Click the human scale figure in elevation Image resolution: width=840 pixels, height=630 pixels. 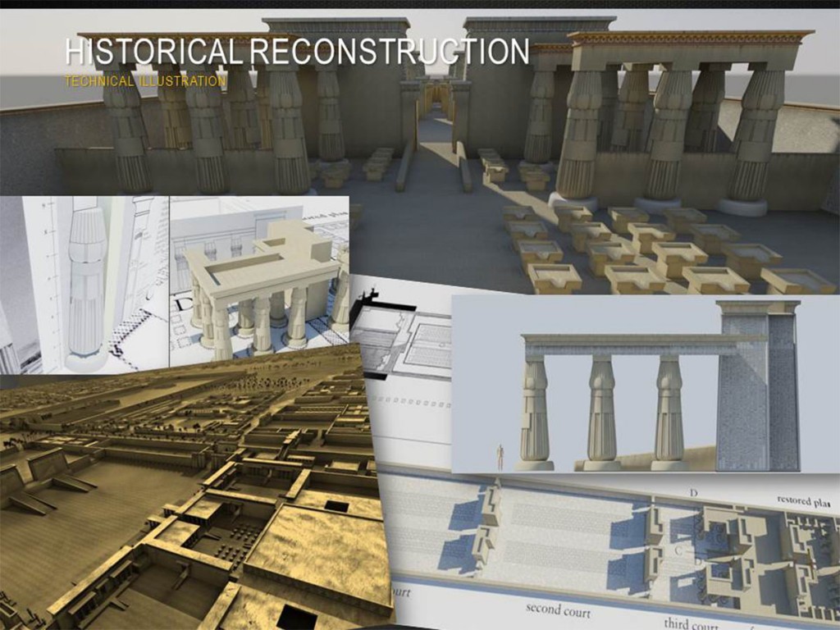(x=500, y=458)
